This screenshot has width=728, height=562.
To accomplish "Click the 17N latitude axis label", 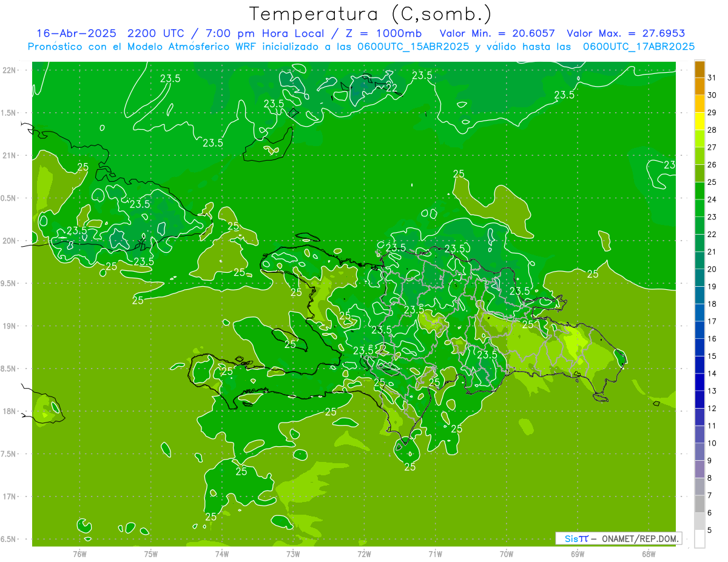I will point(9,497).
